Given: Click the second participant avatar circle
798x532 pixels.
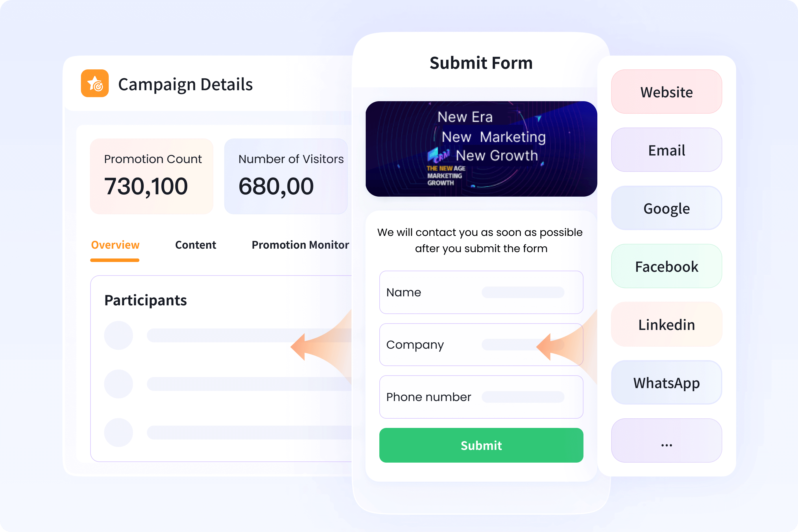Looking at the screenshot, I should [119, 384].
